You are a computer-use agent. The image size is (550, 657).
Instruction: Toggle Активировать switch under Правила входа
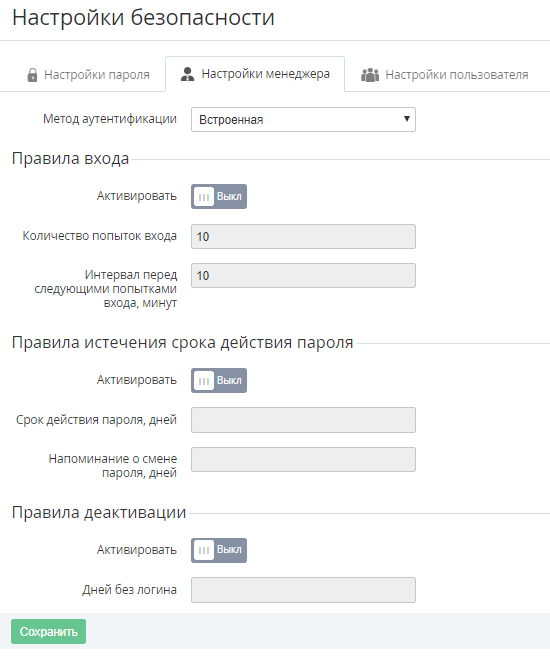click(x=219, y=197)
